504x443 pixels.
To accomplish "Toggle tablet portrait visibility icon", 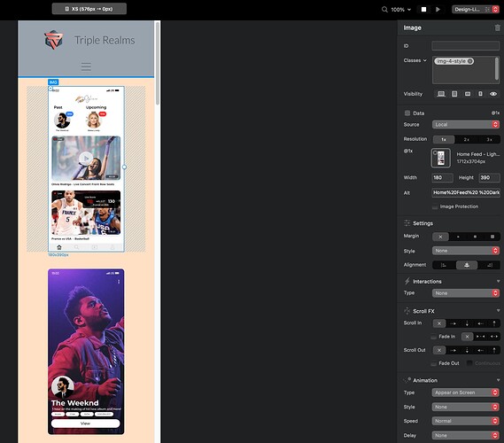I will [454, 94].
